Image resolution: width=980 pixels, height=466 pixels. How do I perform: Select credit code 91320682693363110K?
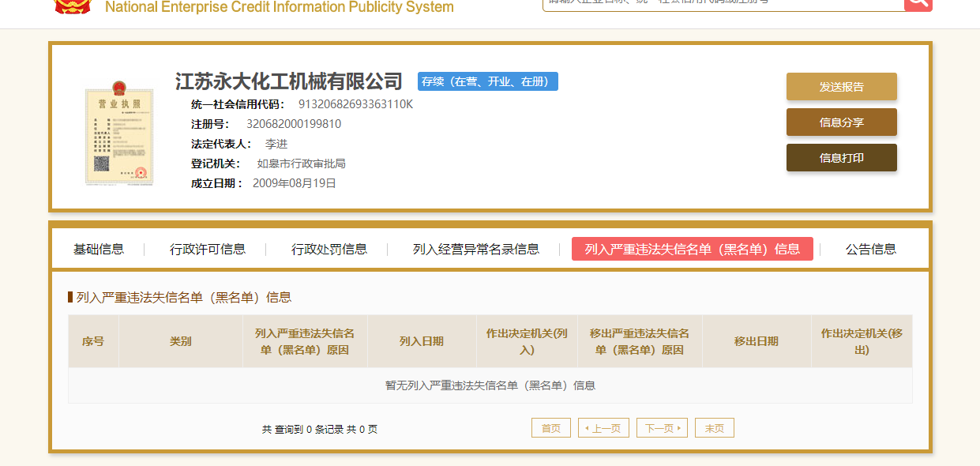[355, 104]
